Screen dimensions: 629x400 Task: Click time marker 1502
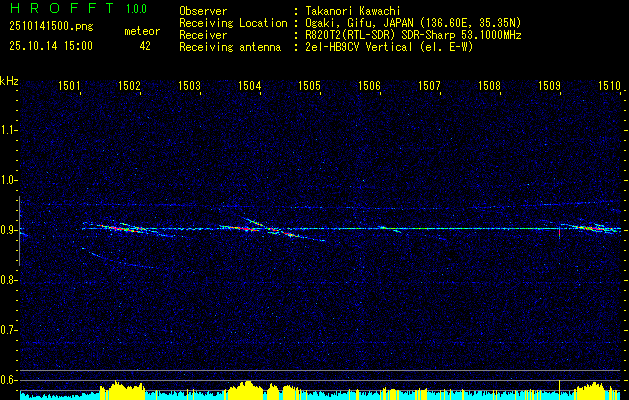130,85
